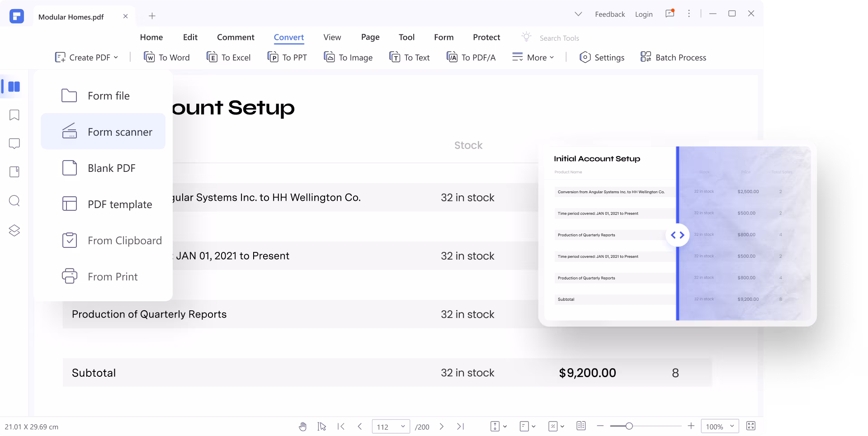
Task: Jump to the last page
Action: (x=460, y=427)
